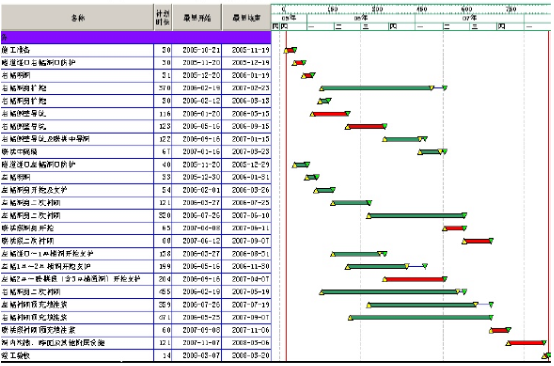The height and width of the screenshot is (366, 554).
Task: Click the red Gantt bar ending 2007-04-07
Action: [415, 279]
